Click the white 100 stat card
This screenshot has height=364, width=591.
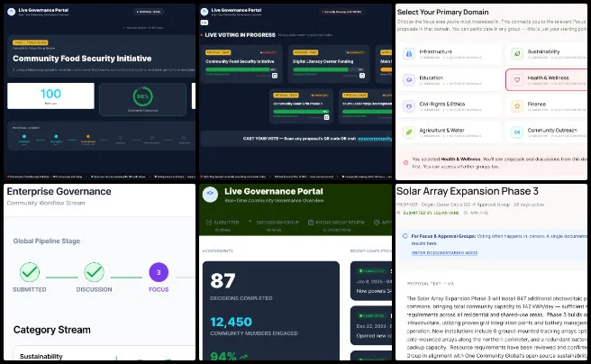click(50, 96)
